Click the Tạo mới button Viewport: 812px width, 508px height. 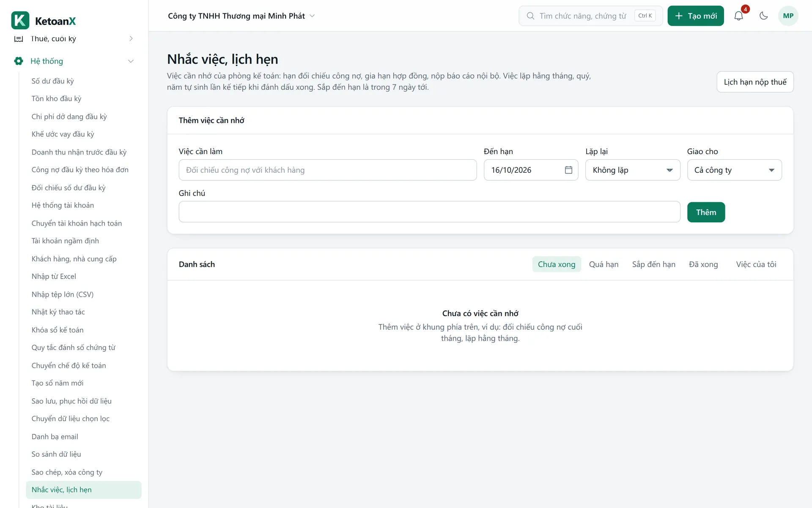pos(696,16)
